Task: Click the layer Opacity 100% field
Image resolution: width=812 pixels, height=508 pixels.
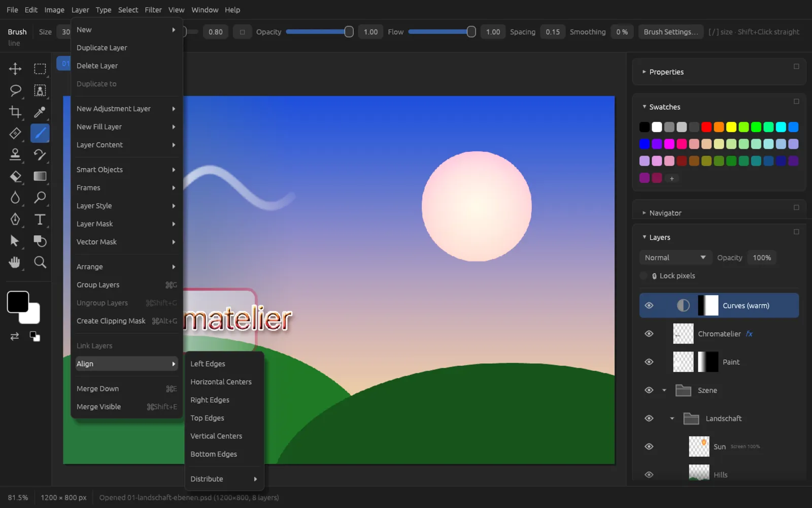Action: (x=762, y=258)
